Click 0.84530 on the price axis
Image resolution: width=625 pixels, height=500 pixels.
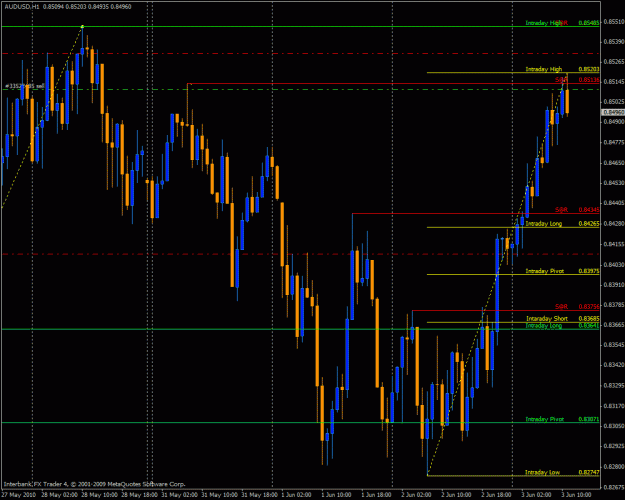click(614, 183)
